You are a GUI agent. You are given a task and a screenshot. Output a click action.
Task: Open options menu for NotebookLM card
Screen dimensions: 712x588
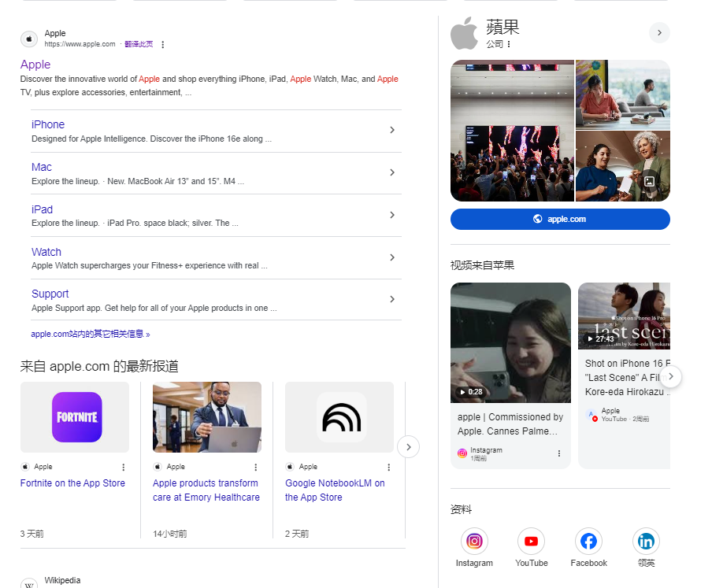pos(389,467)
